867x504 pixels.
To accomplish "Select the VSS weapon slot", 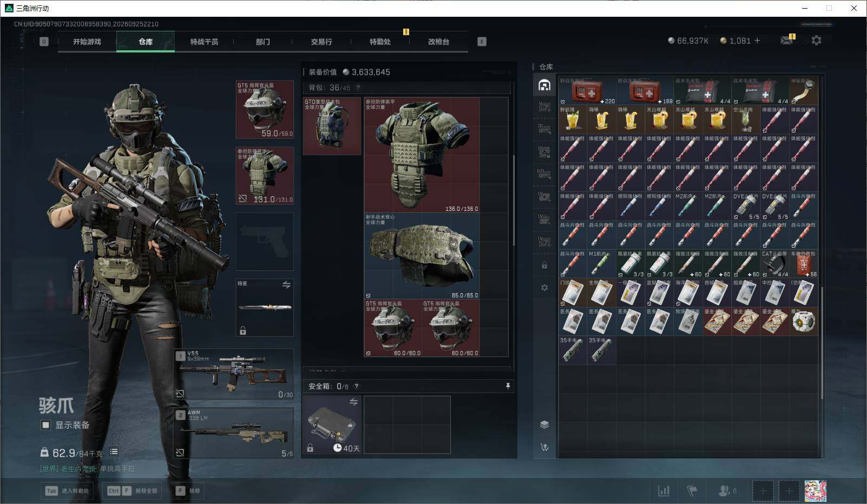I will tap(234, 374).
